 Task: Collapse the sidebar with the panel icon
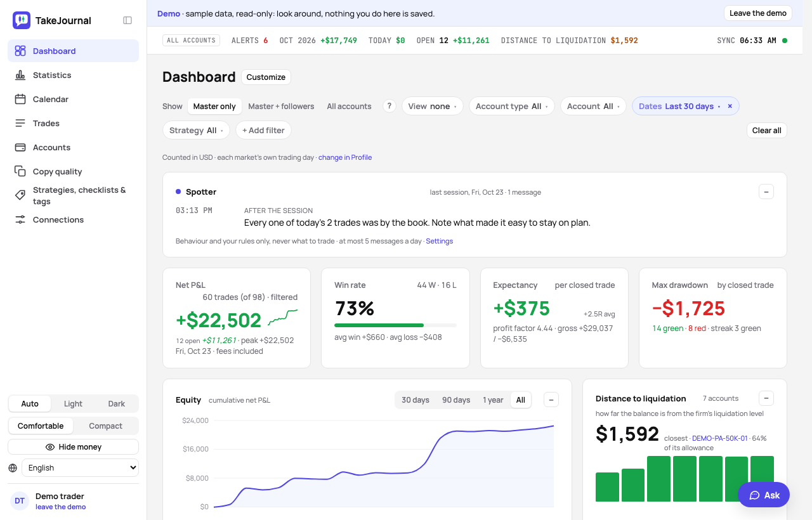point(128,20)
